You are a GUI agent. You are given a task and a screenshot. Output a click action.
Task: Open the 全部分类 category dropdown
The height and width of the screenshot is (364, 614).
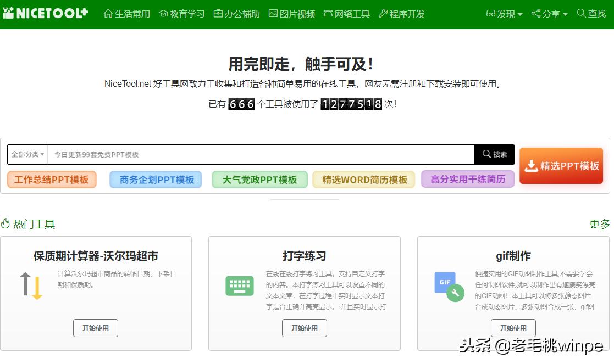(x=27, y=154)
